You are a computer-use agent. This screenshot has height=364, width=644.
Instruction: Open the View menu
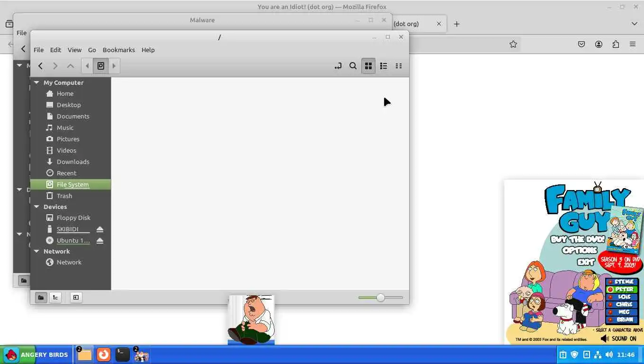coord(74,50)
